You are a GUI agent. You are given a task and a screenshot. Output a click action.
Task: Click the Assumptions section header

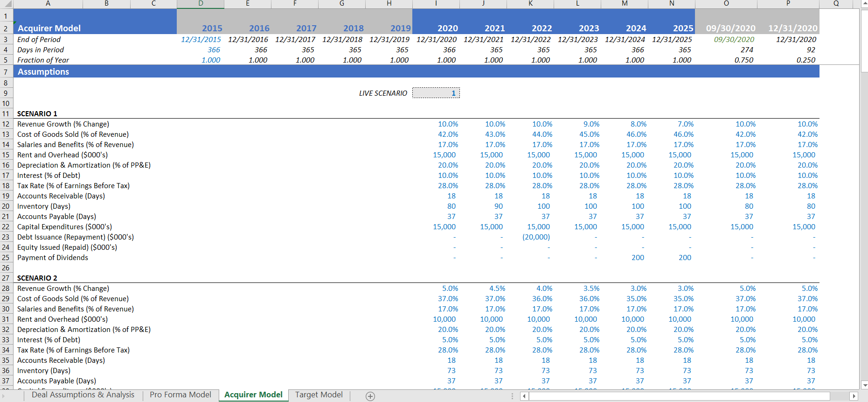[43, 72]
